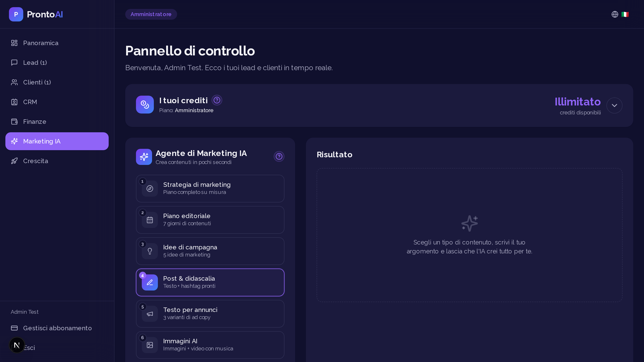Viewport: 644px width, 362px height.
Task: Click the Italian flag icon
Action: click(625, 14)
